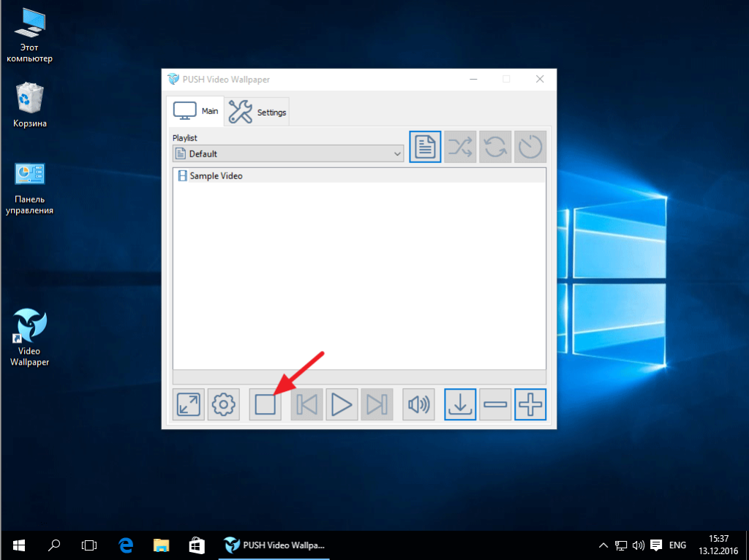Click the download arrow button
The width and height of the screenshot is (749, 560).
click(x=460, y=404)
